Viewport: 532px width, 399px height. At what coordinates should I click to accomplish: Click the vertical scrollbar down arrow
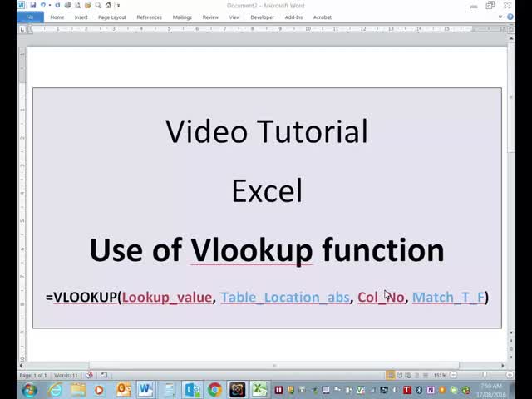(511, 332)
